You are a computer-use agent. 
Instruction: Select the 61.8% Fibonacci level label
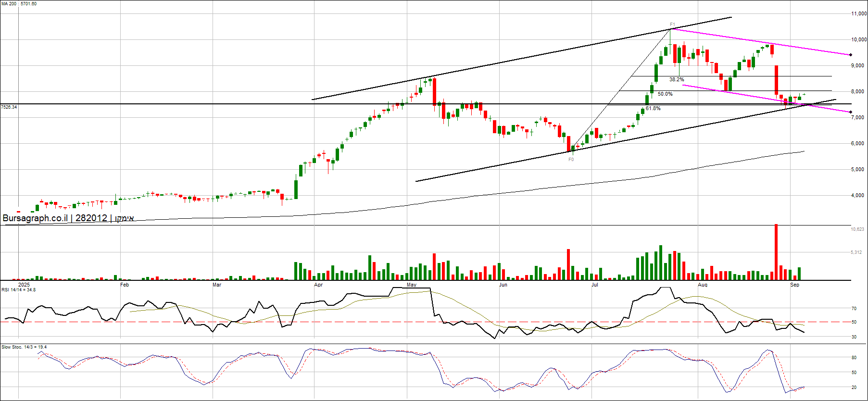653,108
